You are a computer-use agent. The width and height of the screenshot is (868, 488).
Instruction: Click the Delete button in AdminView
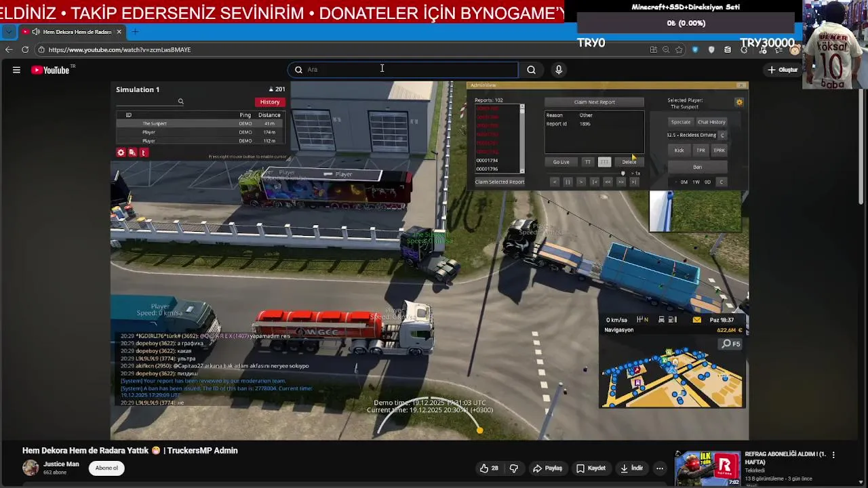click(x=629, y=162)
